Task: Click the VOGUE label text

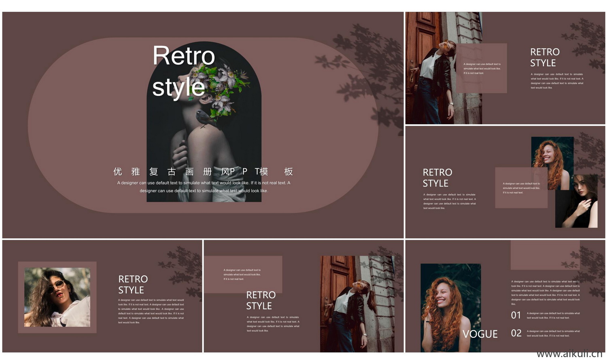Action: (480, 334)
